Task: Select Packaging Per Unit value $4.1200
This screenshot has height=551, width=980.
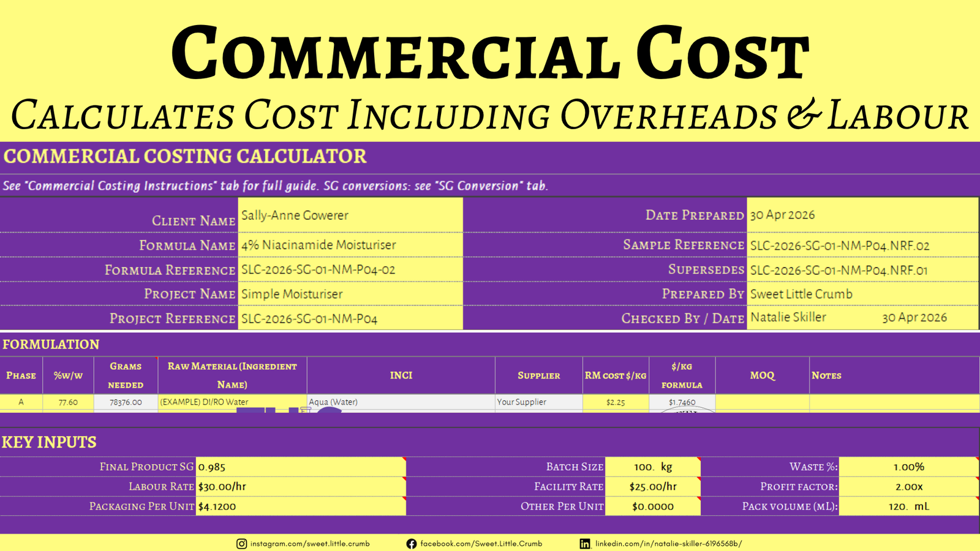Action: tap(301, 506)
